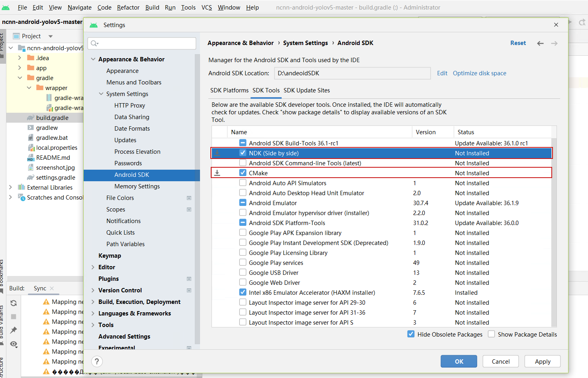This screenshot has width=588, height=378.
Task: Click the stop icon in Build panel
Action: [x=14, y=317]
